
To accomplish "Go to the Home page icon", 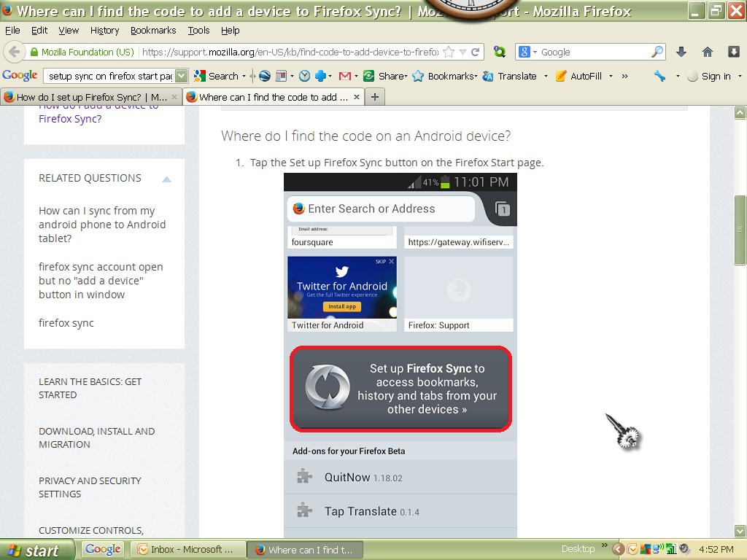I will (708, 52).
